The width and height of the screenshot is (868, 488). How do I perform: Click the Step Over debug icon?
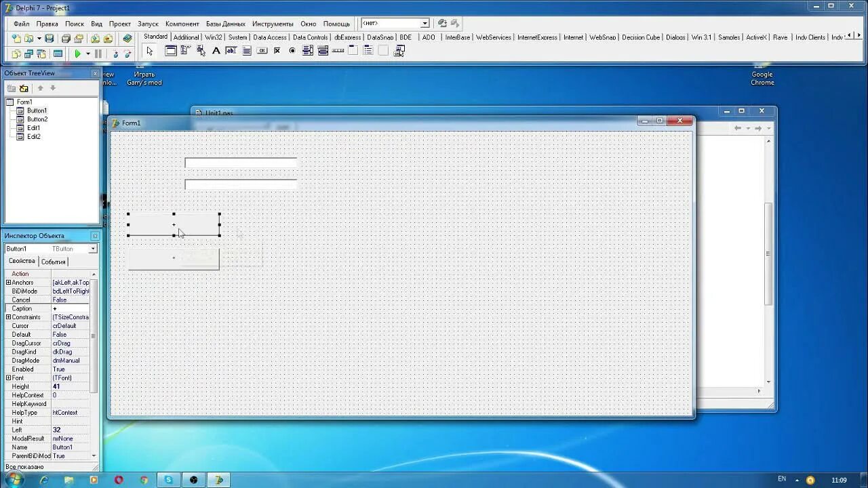click(127, 54)
